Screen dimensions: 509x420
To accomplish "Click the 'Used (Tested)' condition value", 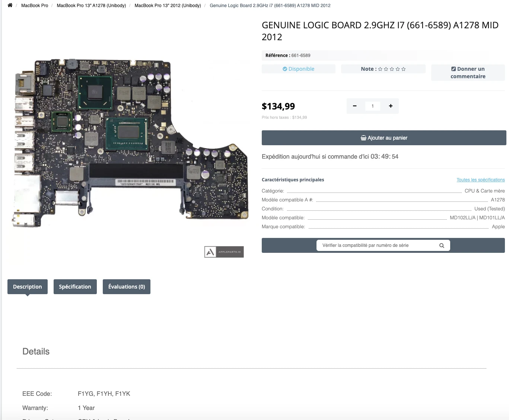I will click(490, 209).
